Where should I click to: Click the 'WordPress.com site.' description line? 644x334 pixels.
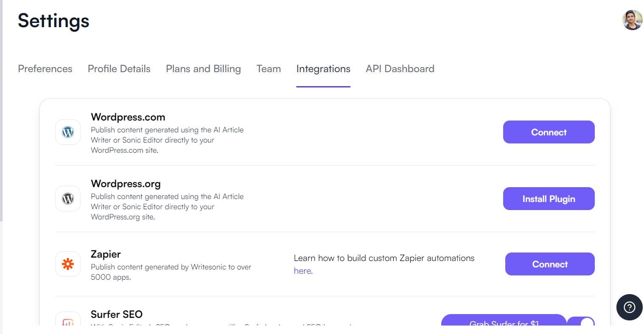(x=124, y=150)
